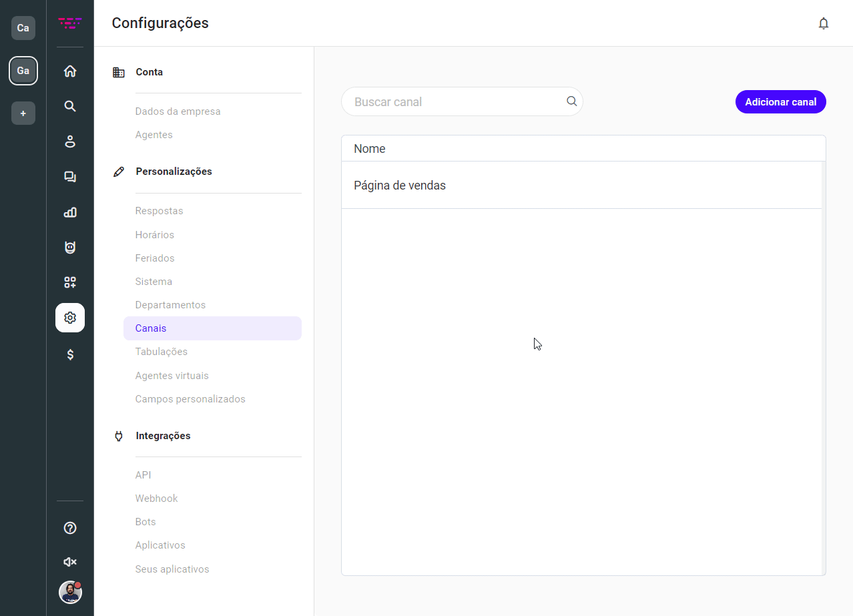Toggle the muted sound speaker icon
The height and width of the screenshot is (616, 853).
(x=70, y=562)
